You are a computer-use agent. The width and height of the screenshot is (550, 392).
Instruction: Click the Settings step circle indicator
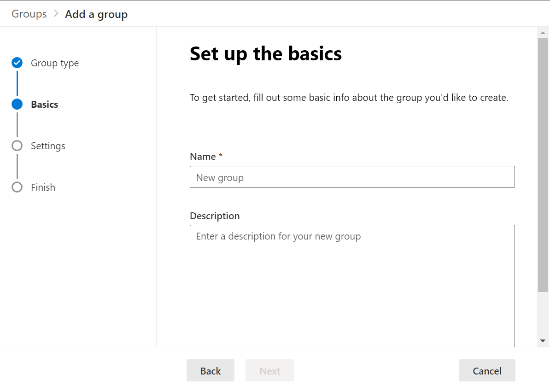[17, 146]
